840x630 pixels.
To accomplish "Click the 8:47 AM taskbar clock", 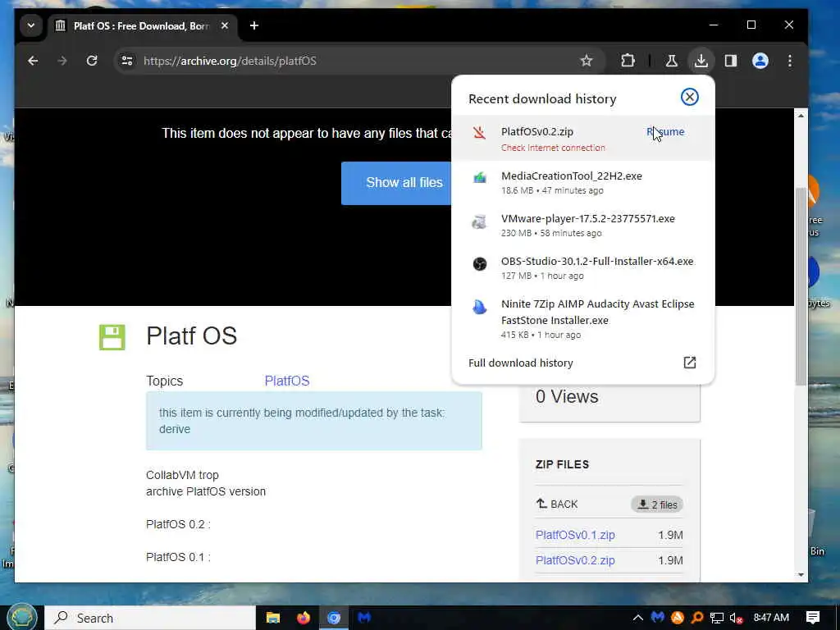I will 771,618.
